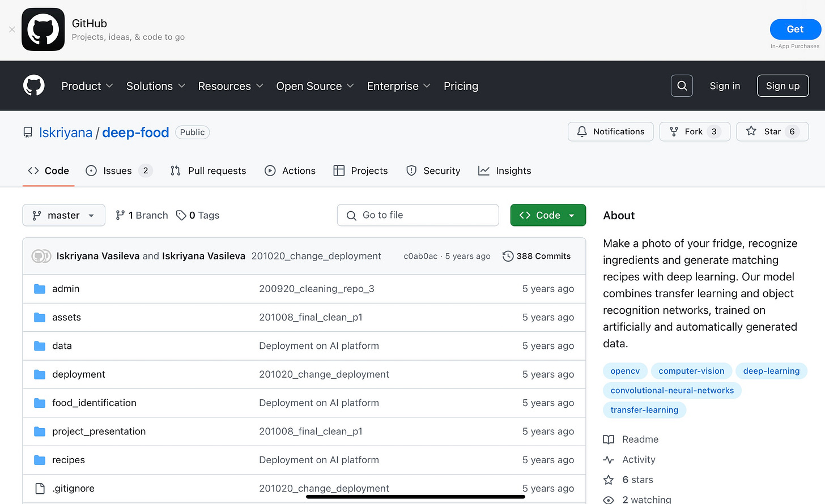The height and width of the screenshot is (504, 825).
Task: Dismiss the GitHub app banner
Action: [x=12, y=29]
